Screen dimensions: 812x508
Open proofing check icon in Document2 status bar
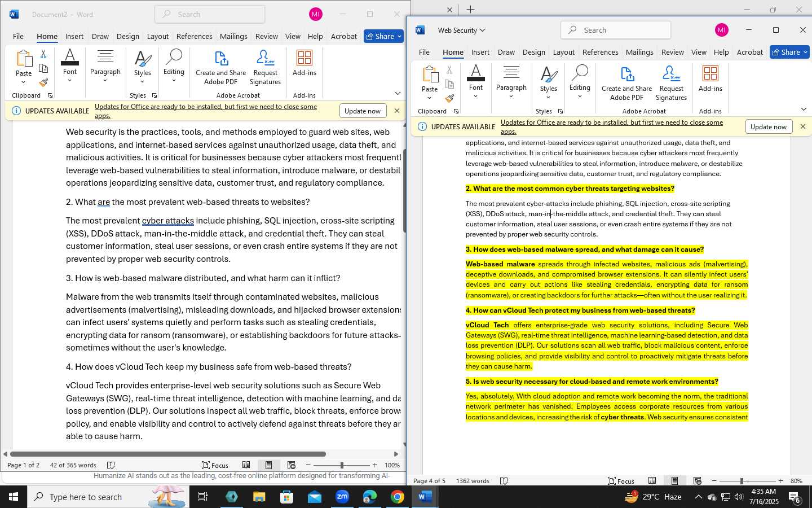(111, 465)
